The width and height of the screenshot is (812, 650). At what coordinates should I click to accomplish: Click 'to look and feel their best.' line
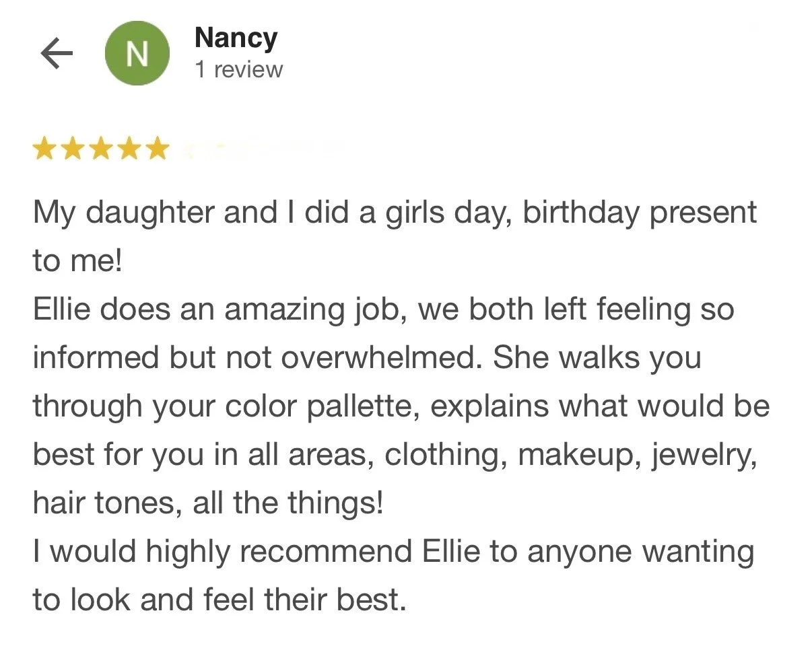(219, 600)
